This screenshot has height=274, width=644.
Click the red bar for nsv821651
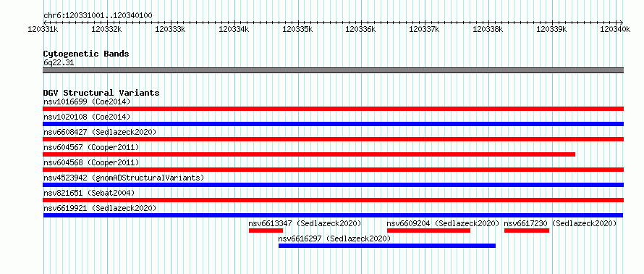coord(333,200)
